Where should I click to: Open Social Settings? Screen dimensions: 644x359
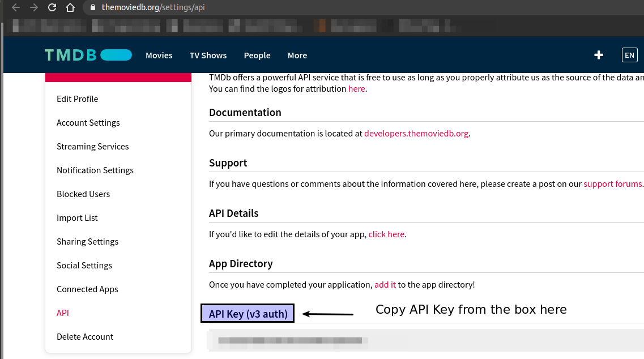(84, 266)
